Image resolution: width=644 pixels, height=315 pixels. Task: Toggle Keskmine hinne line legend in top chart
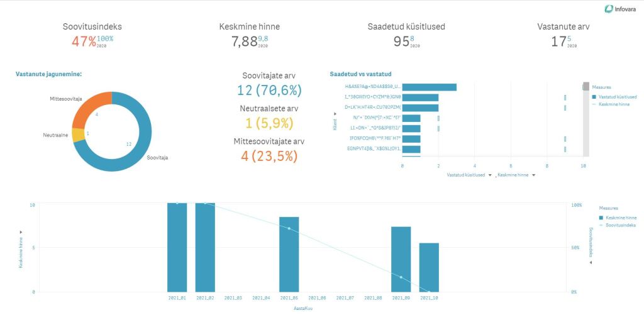pos(594,104)
